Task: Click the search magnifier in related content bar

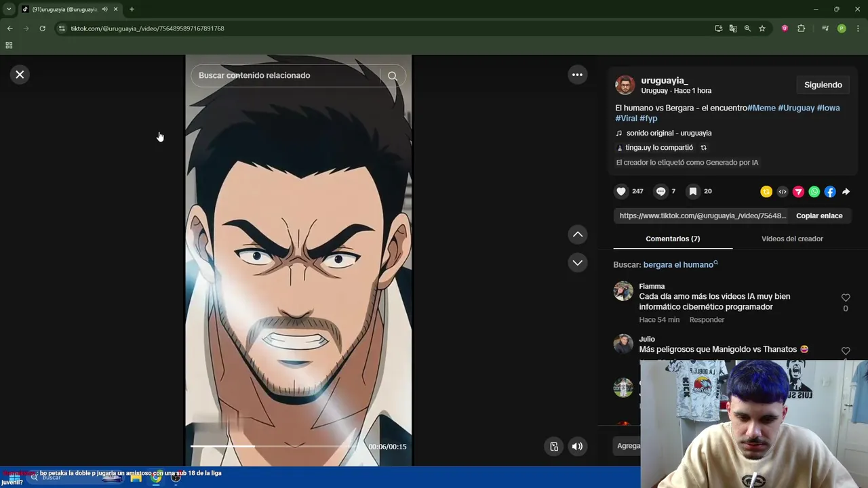Action: pos(393,76)
